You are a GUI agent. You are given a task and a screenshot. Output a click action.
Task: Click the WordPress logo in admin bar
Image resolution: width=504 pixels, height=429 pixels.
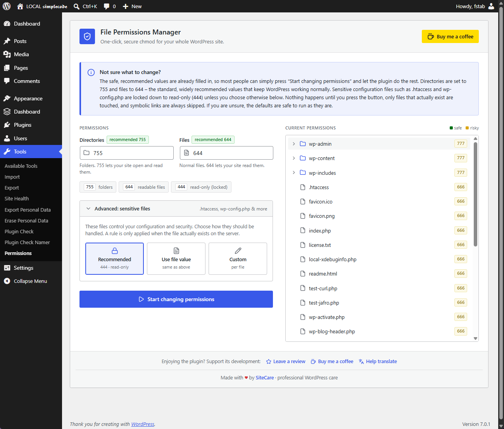pyautogui.click(x=7, y=6)
